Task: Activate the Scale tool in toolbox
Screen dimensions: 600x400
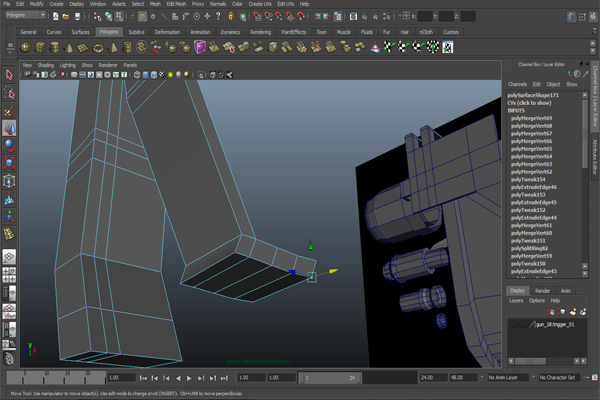Action: pos(9,163)
